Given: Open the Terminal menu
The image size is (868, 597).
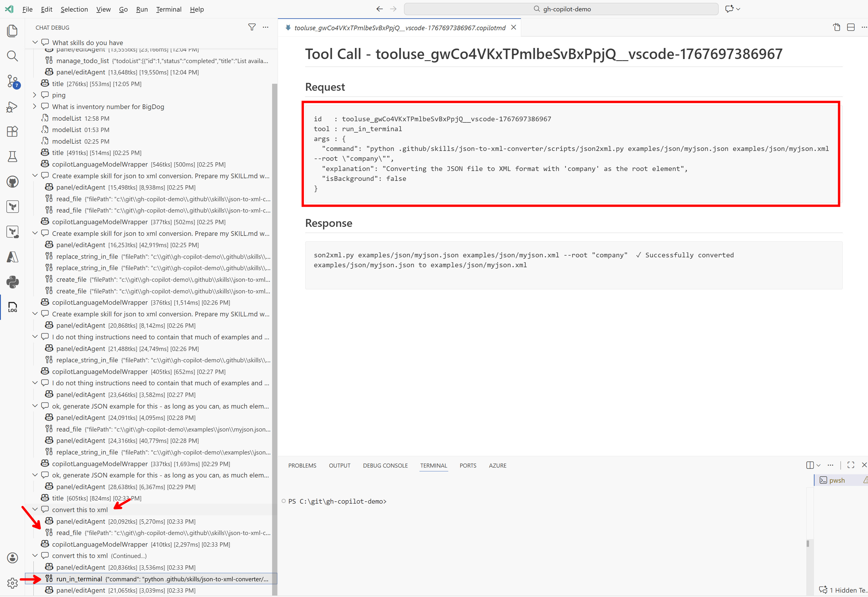Looking at the screenshot, I should tap(169, 9).
